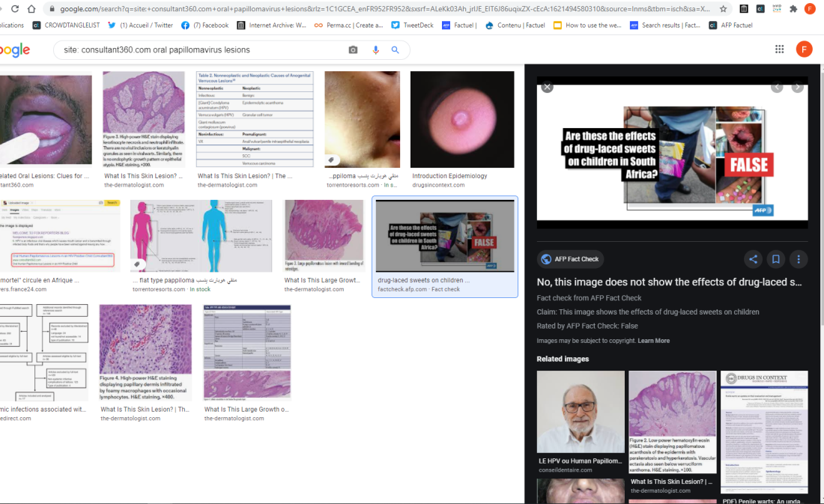The width and height of the screenshot is (824, 504).
Task: Open related 'Drugs in Context' document image
Action: (x=764, y=432)
